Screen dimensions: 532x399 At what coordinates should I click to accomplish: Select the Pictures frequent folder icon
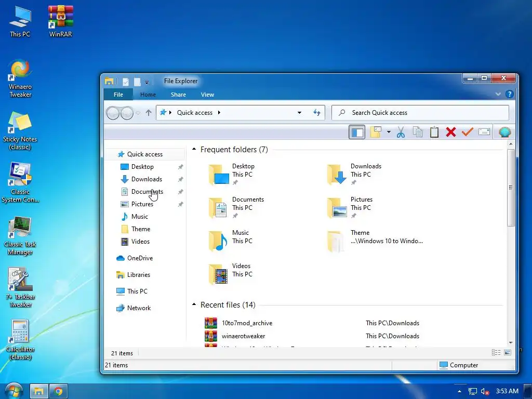pos(337,208)
